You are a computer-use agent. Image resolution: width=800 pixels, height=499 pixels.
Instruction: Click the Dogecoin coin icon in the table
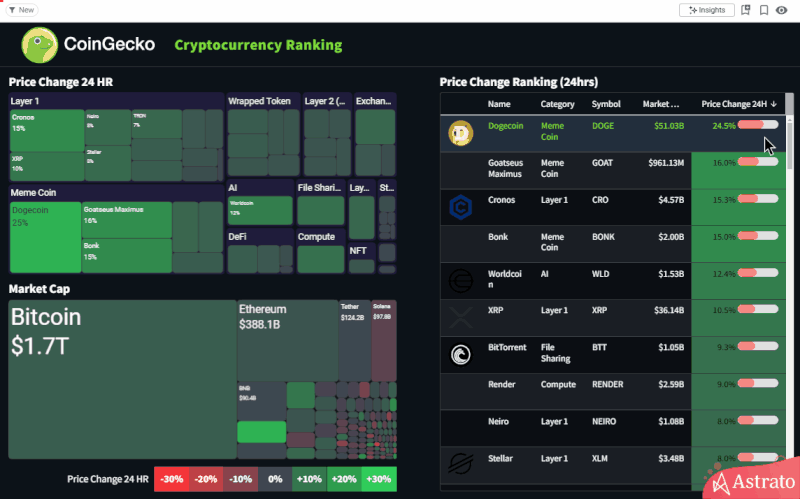(x=460, y=133)
